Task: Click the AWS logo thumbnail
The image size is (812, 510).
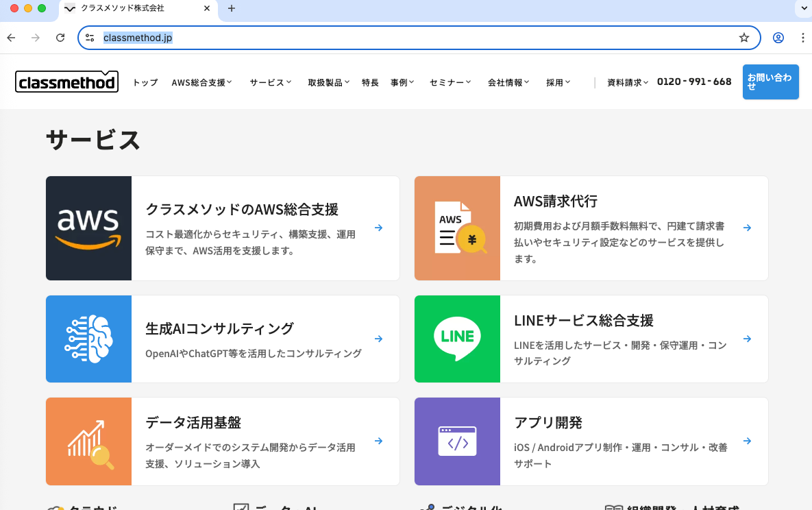Action: click(x=88, y=228)
